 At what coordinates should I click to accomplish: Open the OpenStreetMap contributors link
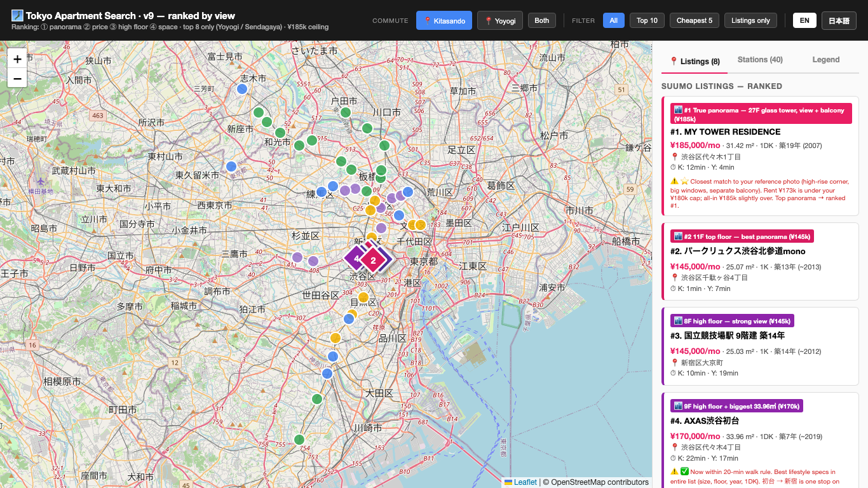(600, 482)
